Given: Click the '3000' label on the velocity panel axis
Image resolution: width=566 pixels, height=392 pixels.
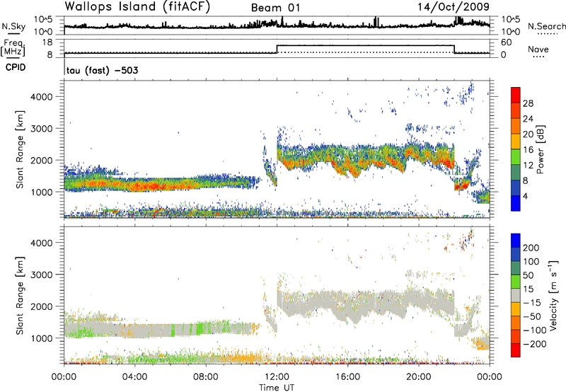Looking at the screenshot, I should (42, 275).
